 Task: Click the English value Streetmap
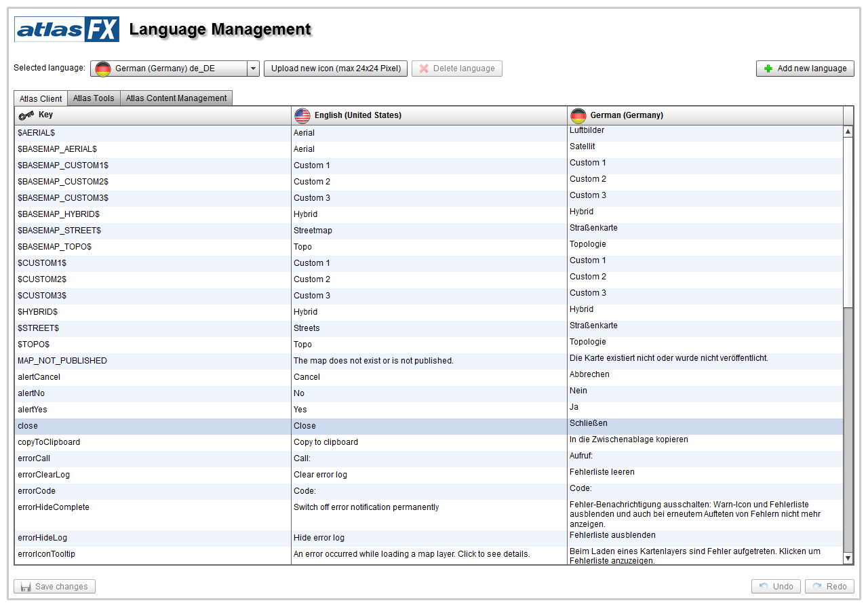pos(313,231)
